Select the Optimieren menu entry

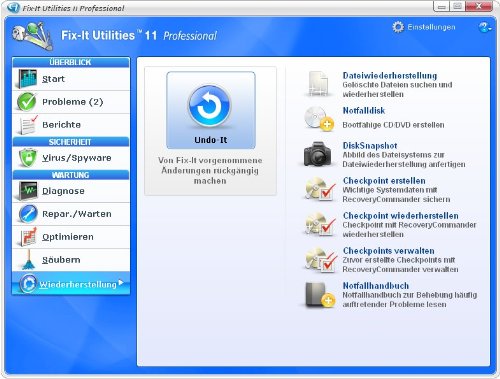pyautogui.click(x=71, y=237)
